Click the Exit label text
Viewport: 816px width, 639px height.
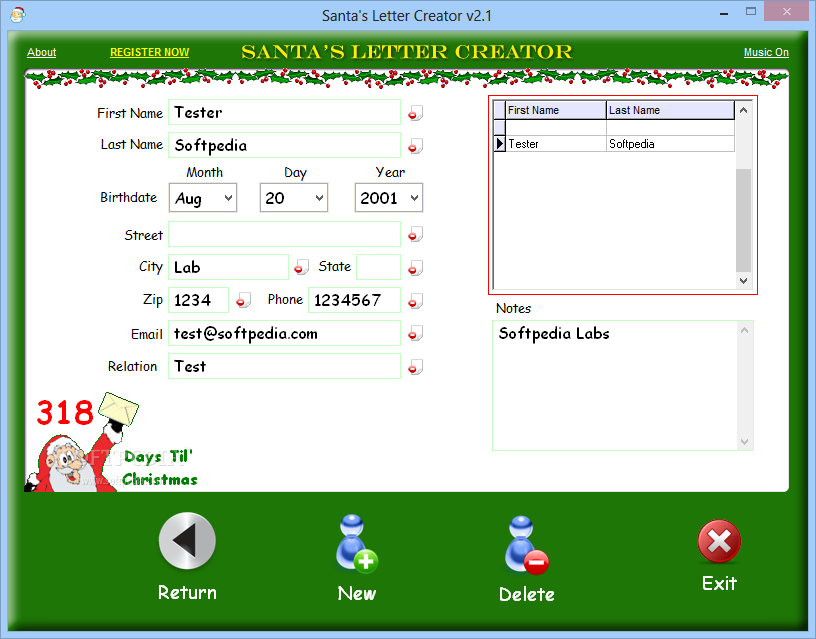click(x=719, y=583)
